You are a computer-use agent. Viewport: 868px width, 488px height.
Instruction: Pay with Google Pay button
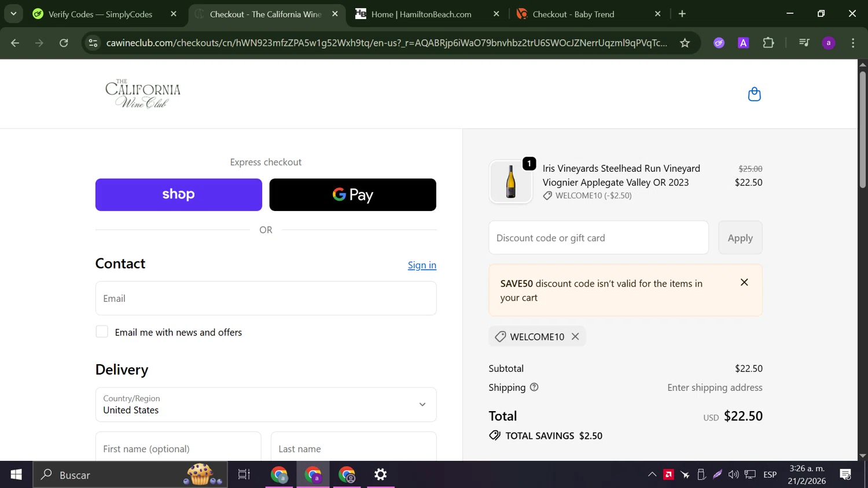click(352, 195)
